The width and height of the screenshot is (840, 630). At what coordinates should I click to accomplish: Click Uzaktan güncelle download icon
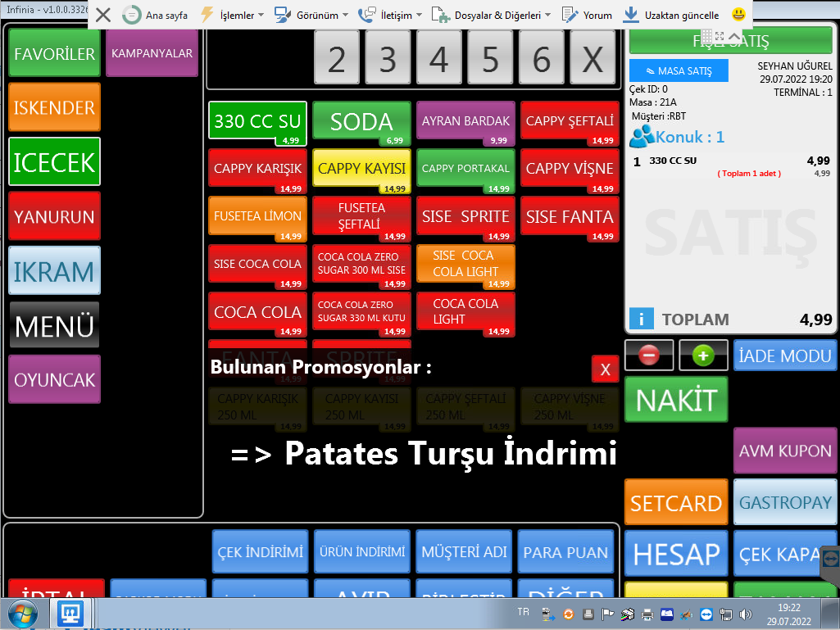pos(631,15)
